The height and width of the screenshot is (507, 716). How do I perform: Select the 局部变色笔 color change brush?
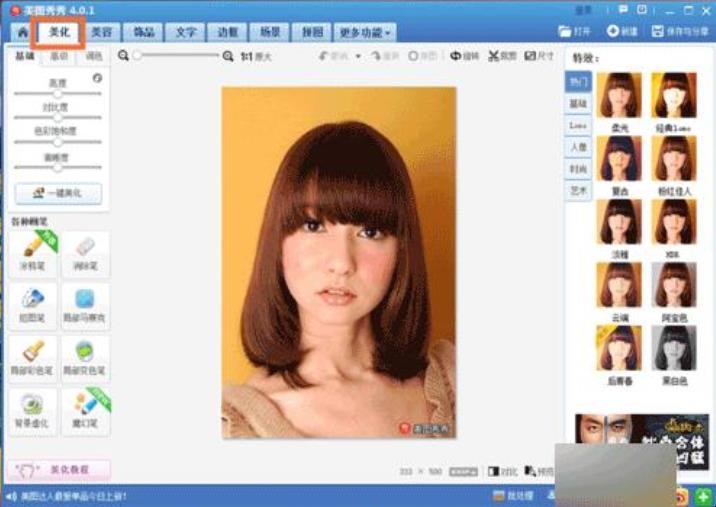[85, 359]
